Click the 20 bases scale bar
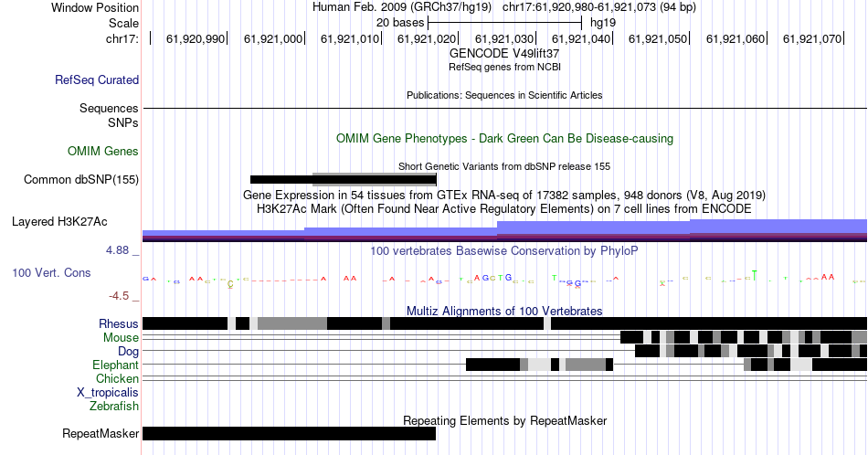The width and height of the screenshot is (868, 455). pos(505,23)
